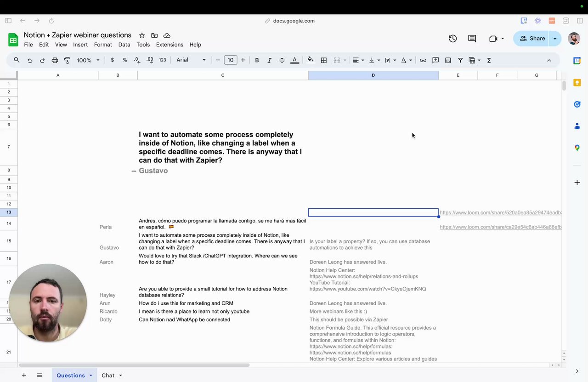This screenshot has width=588, height=382.
Task: Open the Extensions menu
Action: (170, 45)
